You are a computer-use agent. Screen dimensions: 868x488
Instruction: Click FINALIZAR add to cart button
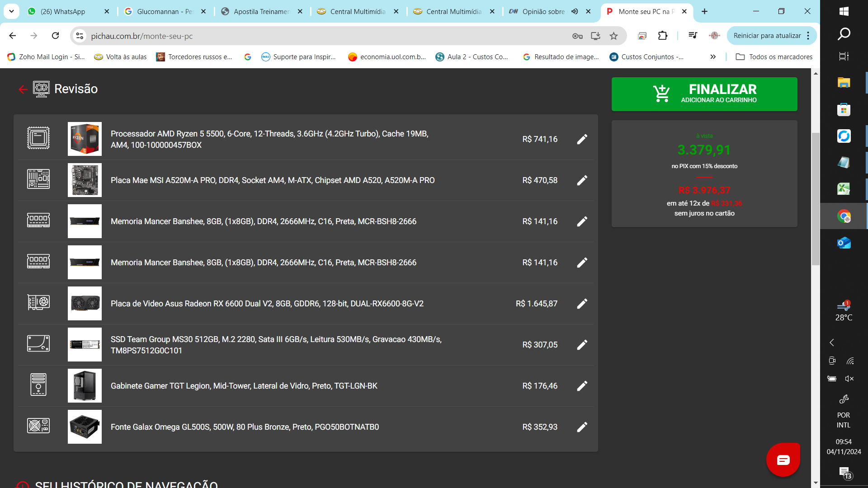(x=704, y=94)
